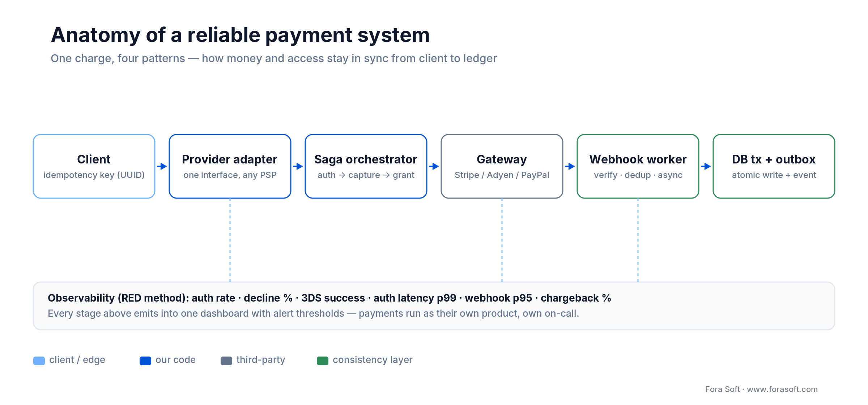Click the subtitle beginning 'One charge, four patterns'
Screen dimensions: 868x405
[x=274, y=59]
